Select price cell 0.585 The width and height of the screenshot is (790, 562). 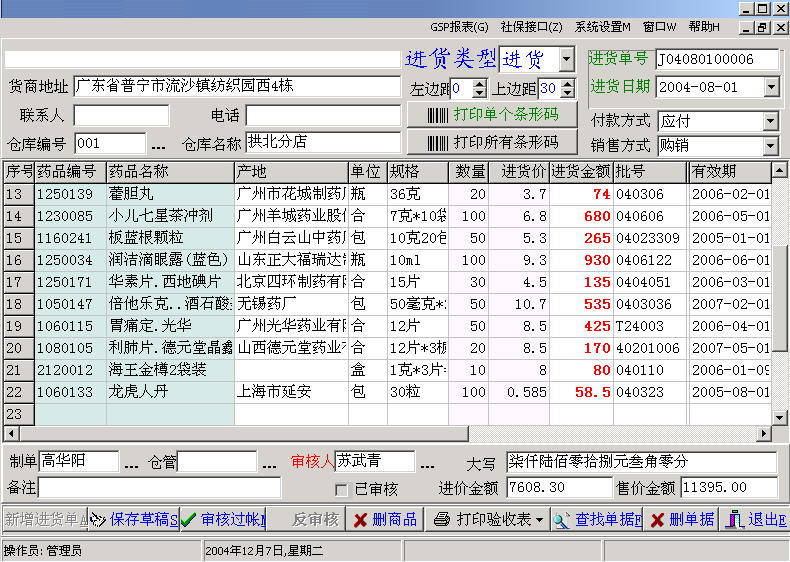point(518,392)
